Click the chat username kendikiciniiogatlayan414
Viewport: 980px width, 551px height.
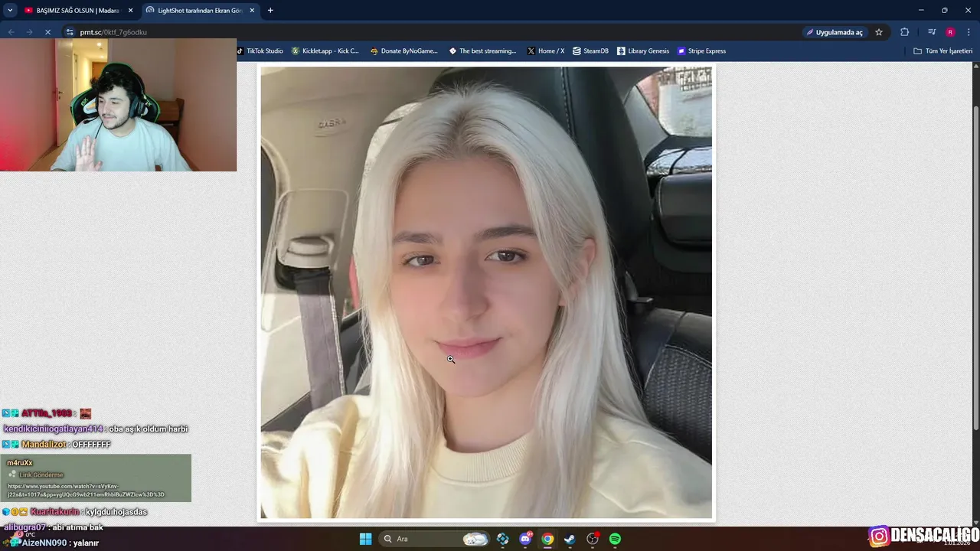coord(53,429)
